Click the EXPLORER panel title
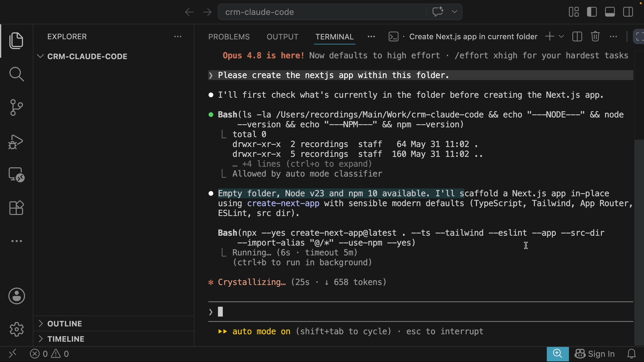The width and height of the screenshot is (644, 362). pyautogui.click(x=67, y=37)
